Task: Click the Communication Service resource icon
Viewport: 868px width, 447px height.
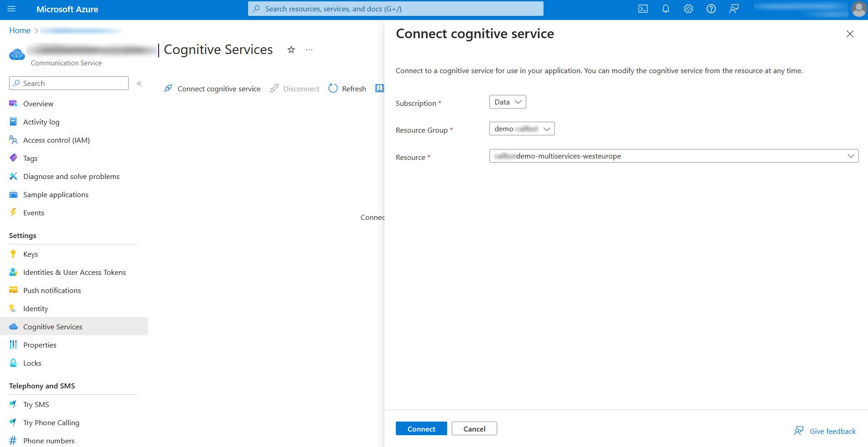Action: coord(17,55)
